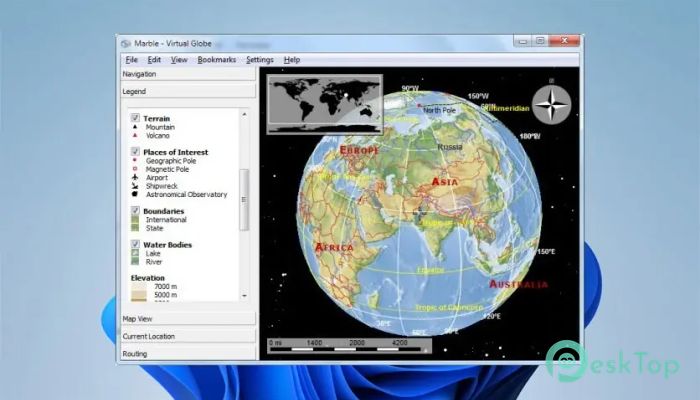Open the Bookmarks menu

pos(217,60)
